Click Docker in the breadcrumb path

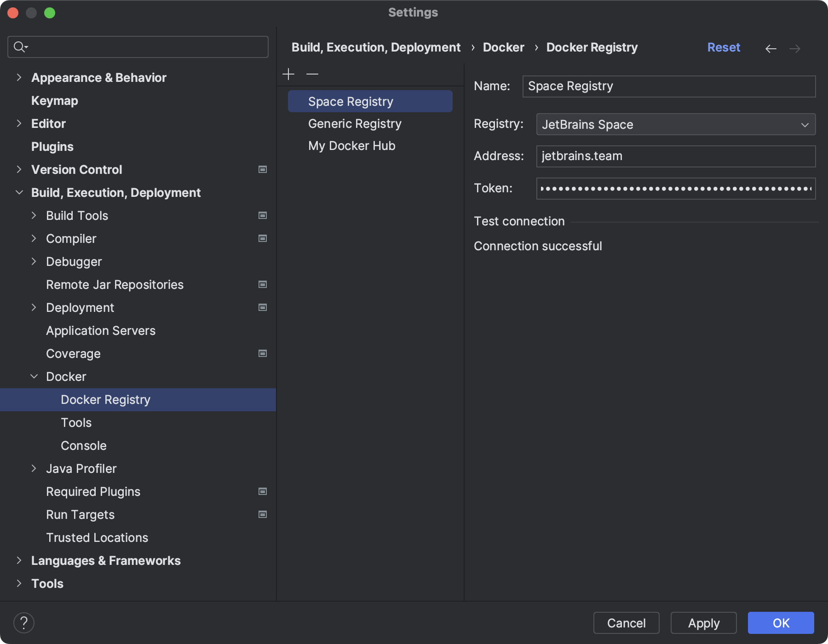pyautogui.click(x=503, y=47)
